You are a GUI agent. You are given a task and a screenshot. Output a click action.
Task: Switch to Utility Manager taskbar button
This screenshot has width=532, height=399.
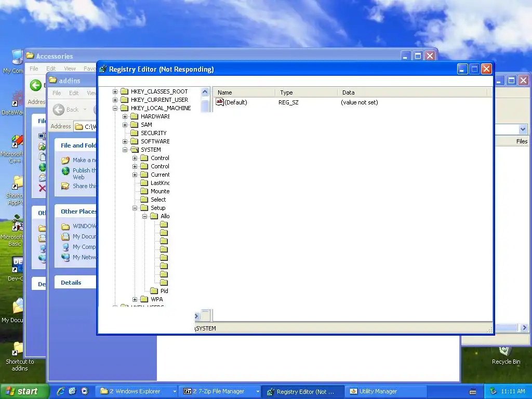[x=386, y=391]
